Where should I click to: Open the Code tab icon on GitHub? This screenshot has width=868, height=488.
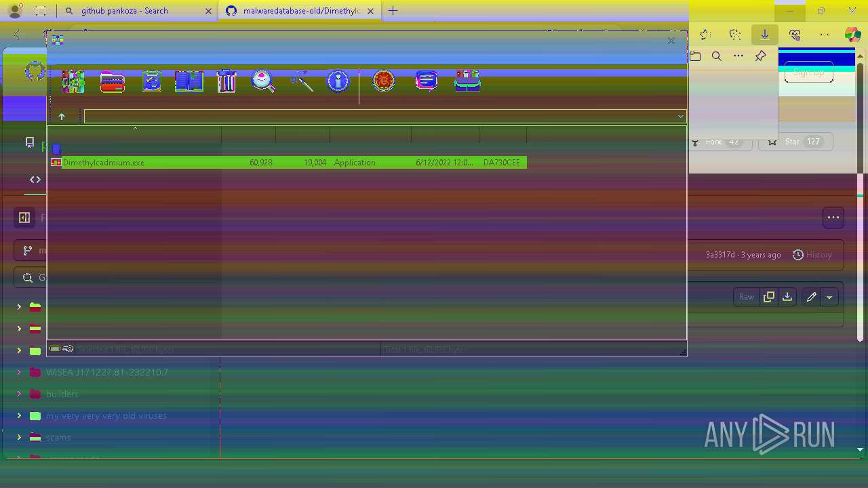(x=35, y=180)
